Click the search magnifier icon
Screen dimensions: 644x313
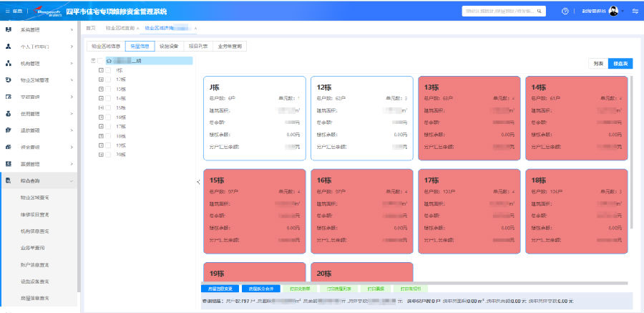coord(540,11)
